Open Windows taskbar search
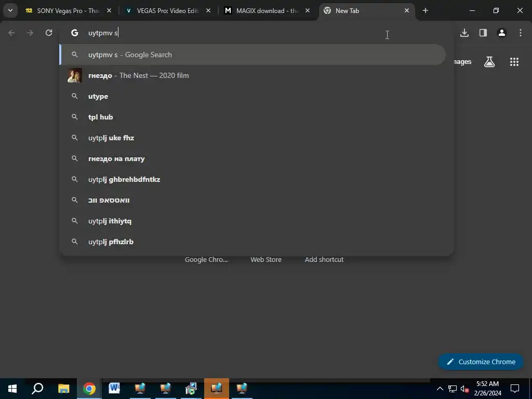 (x=37, y=389)
